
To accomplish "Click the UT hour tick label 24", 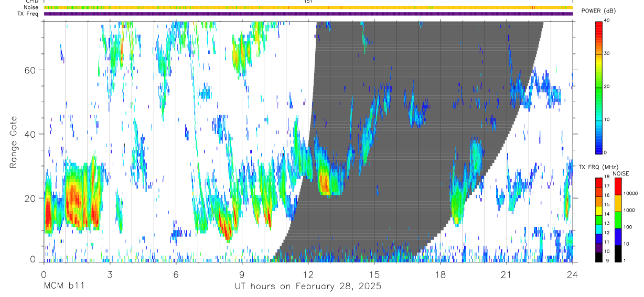I will click(x=573, y=274).
